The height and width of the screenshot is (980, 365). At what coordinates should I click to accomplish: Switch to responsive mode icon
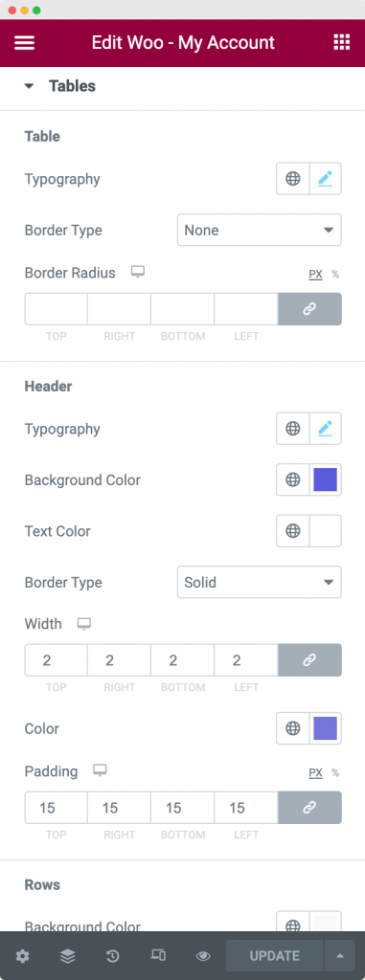[x=158, y=956]
